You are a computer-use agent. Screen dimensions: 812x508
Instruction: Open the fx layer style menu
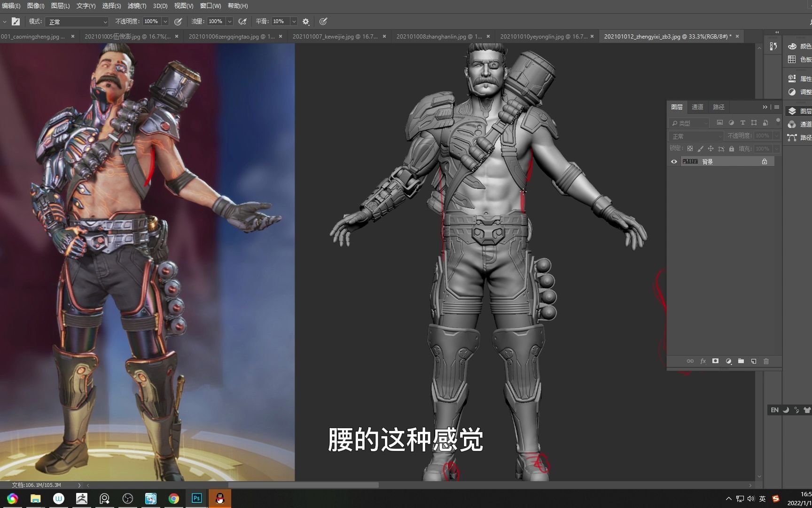coord(703,361)
